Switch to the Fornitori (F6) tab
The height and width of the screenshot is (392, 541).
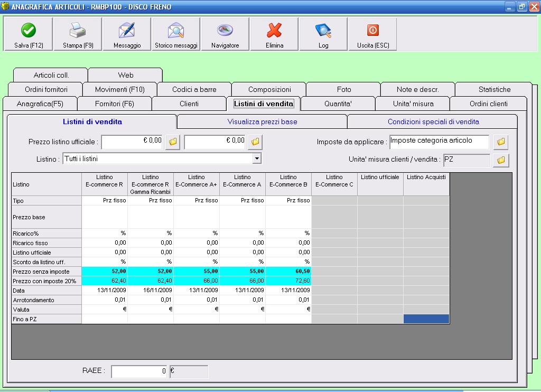115,104
